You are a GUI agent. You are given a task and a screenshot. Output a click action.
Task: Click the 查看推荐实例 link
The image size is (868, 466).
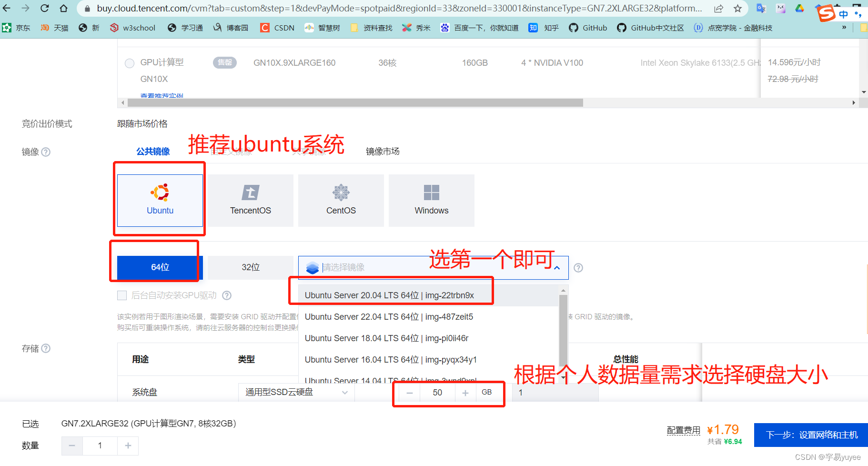pyautogui.click(x=162, y=95)
